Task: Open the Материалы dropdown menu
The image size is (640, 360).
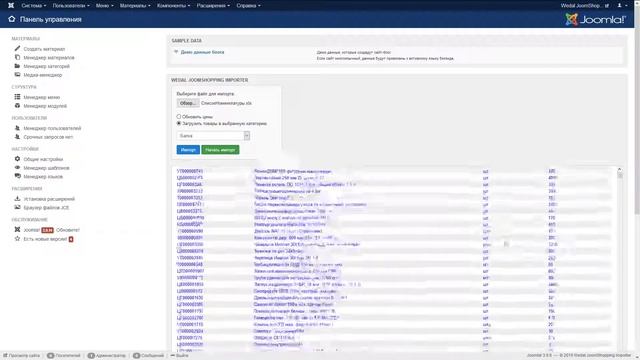Action: click(x=135, y=6)
